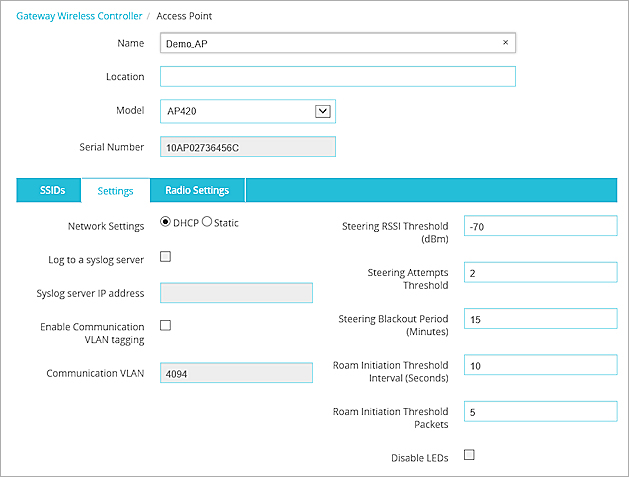The width and height of the screenshot is (629, 477).
Task: Open the Model dropdown arrow
Action: click(322, 111)
